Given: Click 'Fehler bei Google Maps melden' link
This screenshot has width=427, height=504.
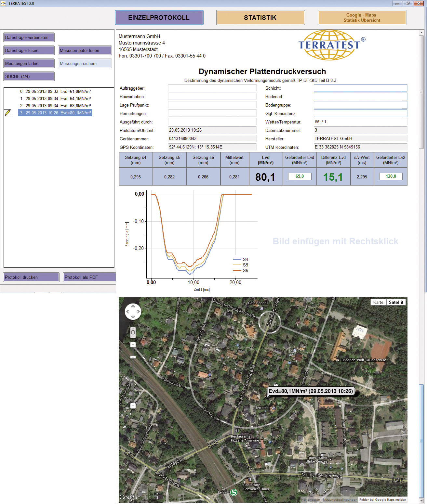Looking at the screenshot, I should pyautogui.click(x=383, y=500).
